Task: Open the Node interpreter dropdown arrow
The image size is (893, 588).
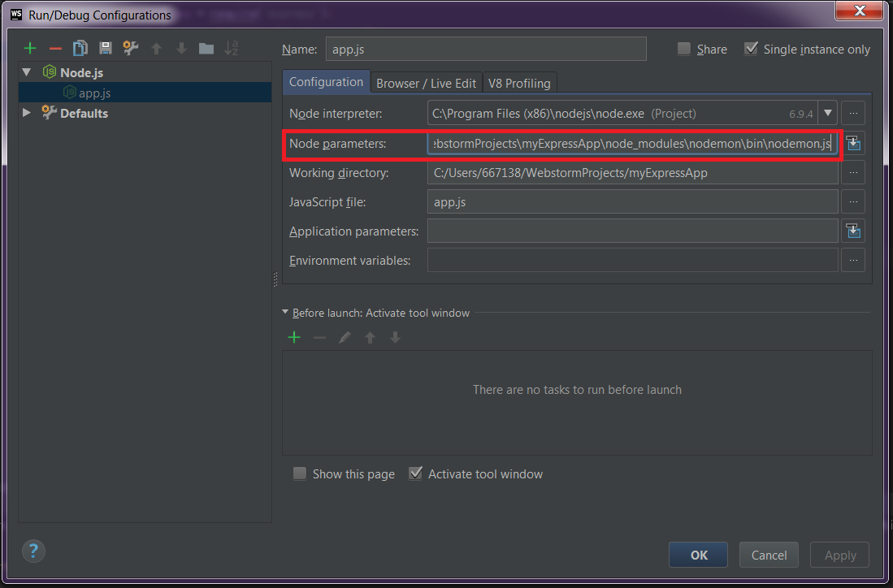Action: [828, 113]
